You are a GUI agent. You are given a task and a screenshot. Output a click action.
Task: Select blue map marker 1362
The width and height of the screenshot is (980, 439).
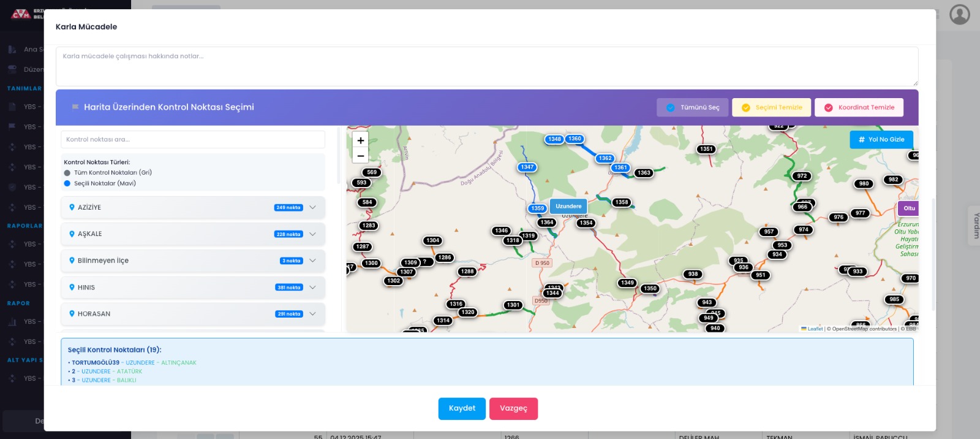point(605,158)
